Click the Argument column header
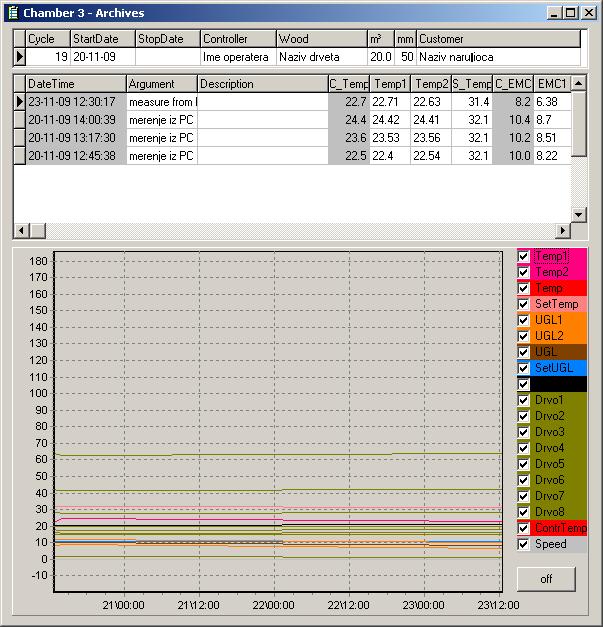The width and height of the screenshot is (603, 627). click(162, 84)
